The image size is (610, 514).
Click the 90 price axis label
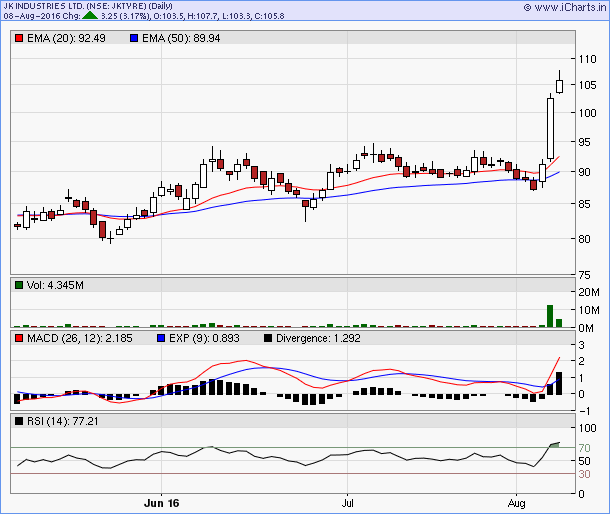click(585, 172)
